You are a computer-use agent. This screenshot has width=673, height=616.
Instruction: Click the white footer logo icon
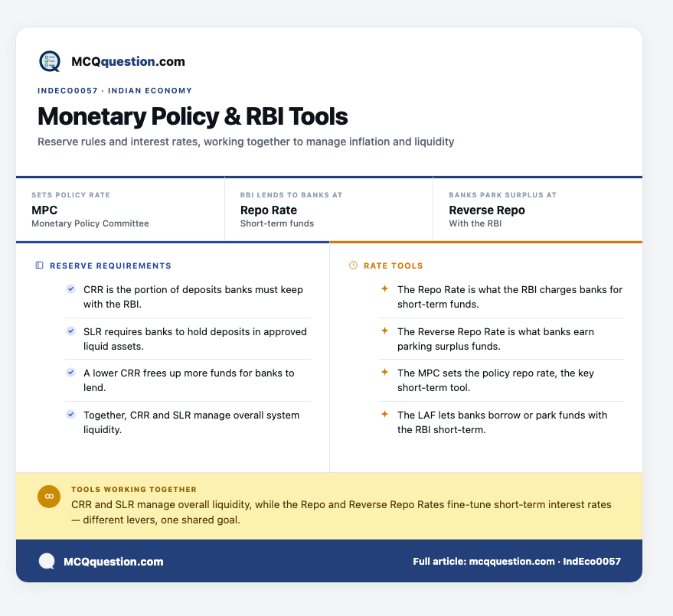click(x=47, y=561)
